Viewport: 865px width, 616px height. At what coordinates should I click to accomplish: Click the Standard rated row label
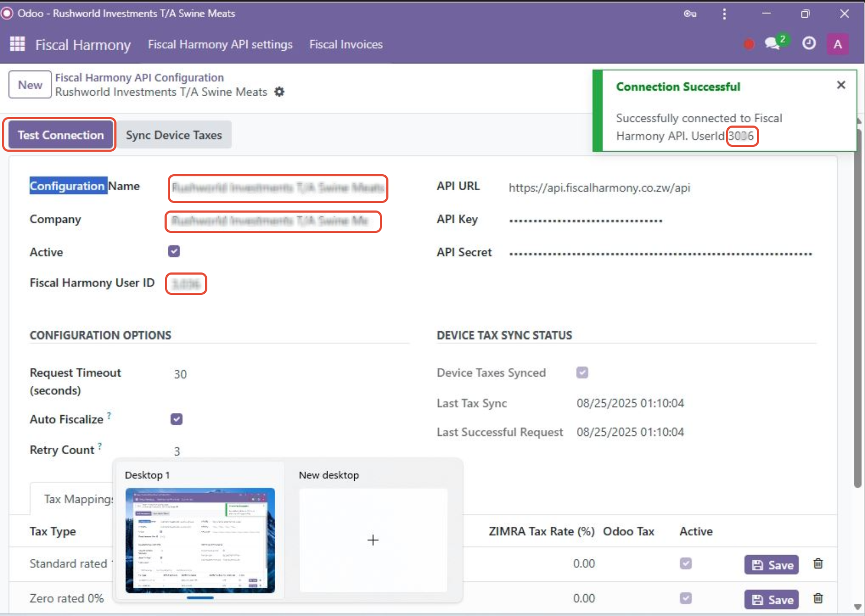click(x=68, y=564)
